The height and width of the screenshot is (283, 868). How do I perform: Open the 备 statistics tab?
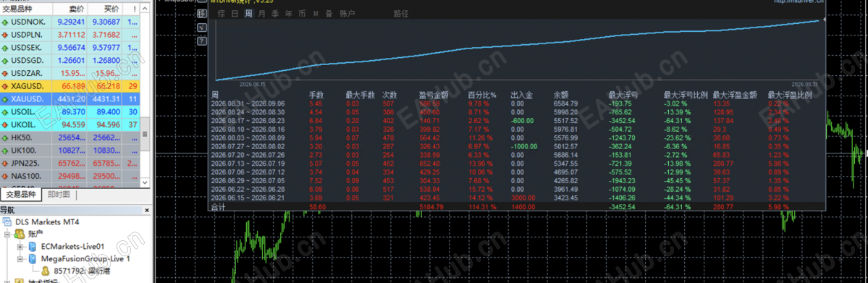tap(329, 13)
